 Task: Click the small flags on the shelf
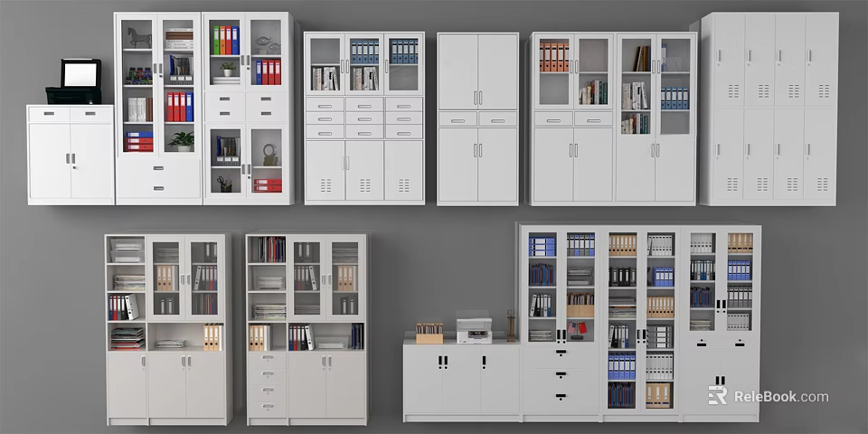pos(577,329)
